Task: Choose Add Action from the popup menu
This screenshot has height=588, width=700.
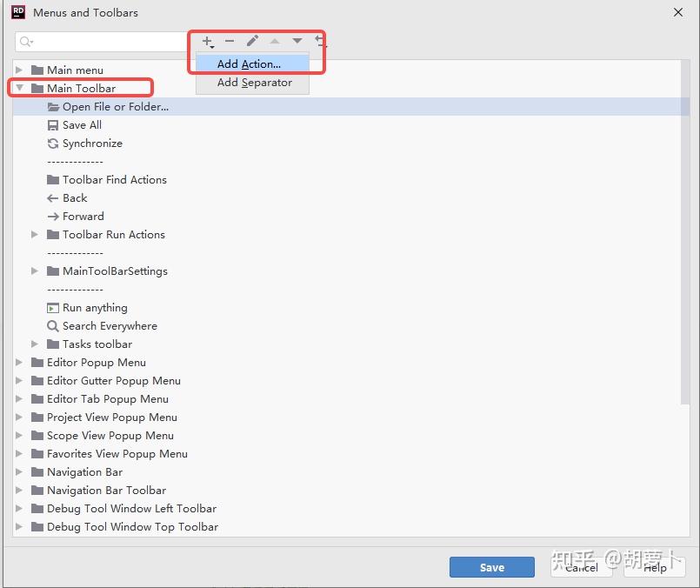Action: click(251, 63)
